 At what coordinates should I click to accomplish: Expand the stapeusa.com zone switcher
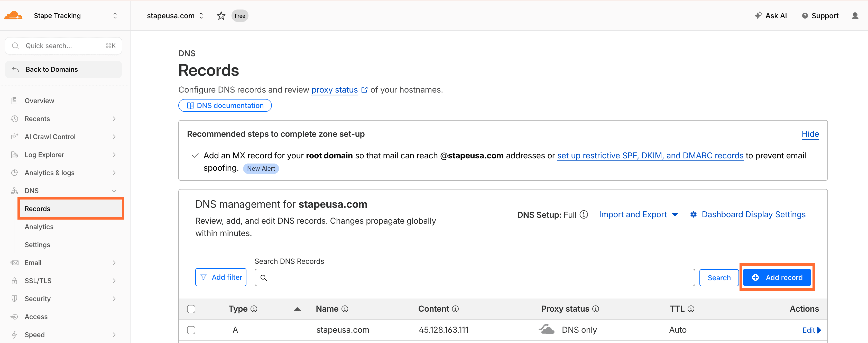pyautogui.click(x=201, y=15)
